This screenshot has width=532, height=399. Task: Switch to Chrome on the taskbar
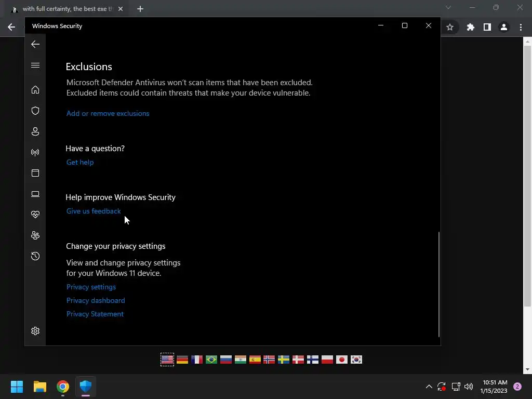click(63, 387)
